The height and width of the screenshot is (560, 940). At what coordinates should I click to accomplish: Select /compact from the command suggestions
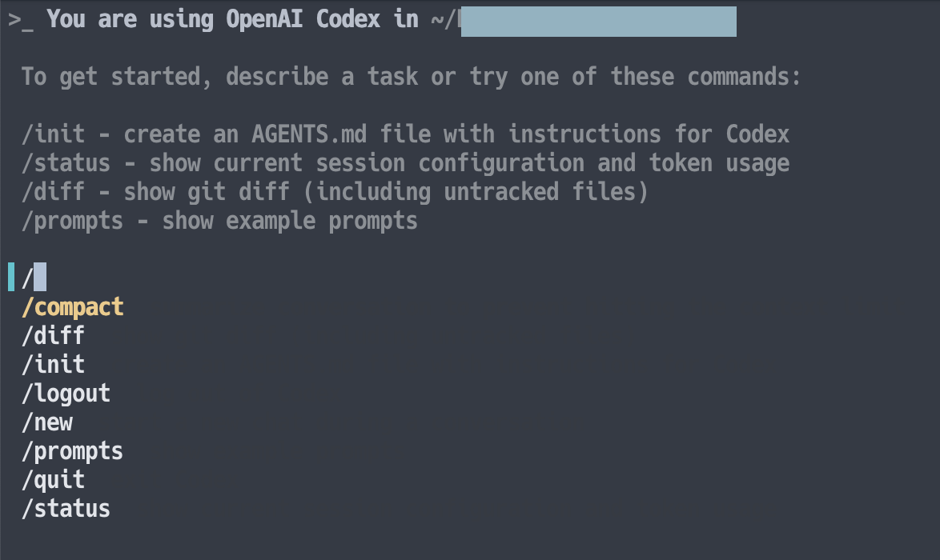point(72,306)
